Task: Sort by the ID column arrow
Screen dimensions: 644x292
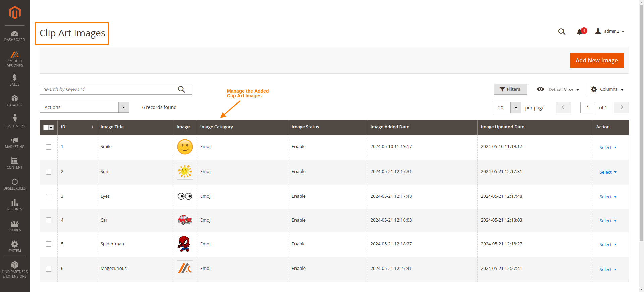Action: (x=92, y=127)
